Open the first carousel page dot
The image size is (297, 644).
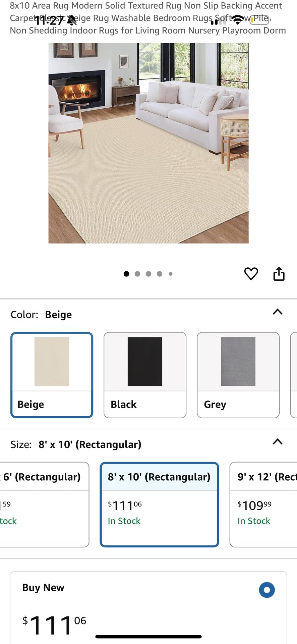(126, 274)
